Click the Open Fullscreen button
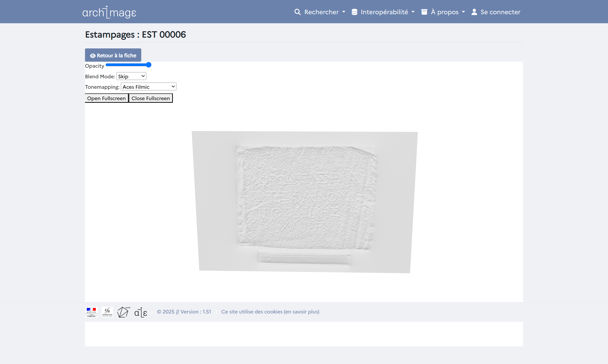This screenshot has height=364, width=608. click(107, 98)
